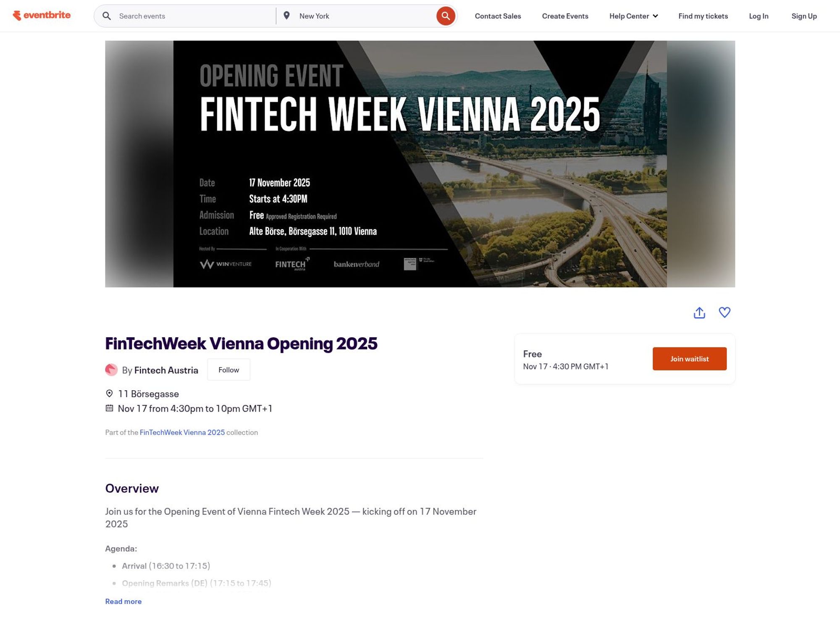Click the organizer avatar next to Fintech Austria

tap(111, 370)
